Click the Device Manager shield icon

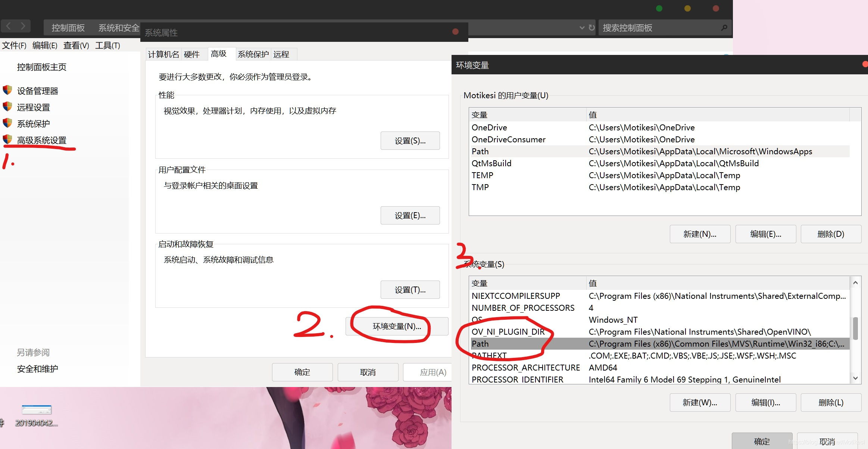coord(7,90)
